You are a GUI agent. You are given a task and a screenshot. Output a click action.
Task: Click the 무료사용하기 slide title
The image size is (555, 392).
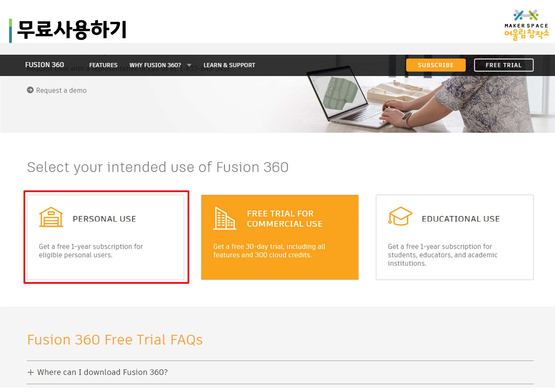point(72,30)
